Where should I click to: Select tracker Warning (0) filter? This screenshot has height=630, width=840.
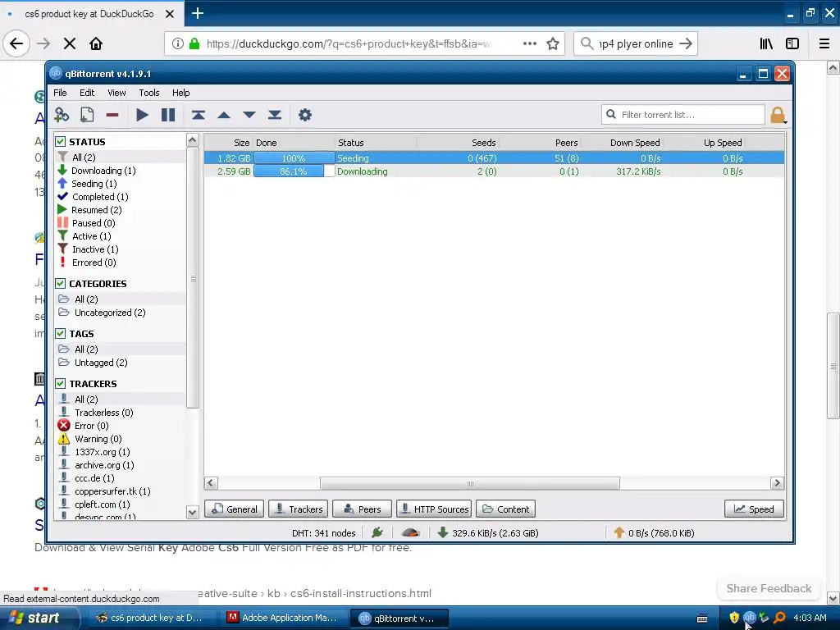click(x=98, y=439)
